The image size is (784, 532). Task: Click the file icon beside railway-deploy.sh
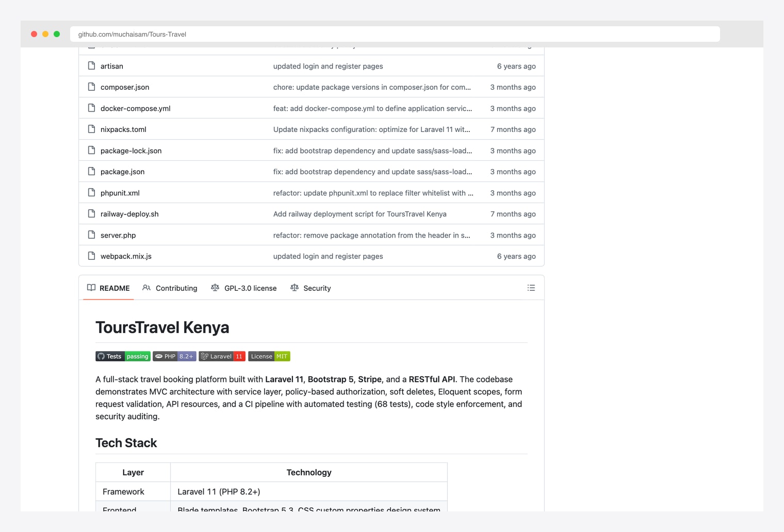tap(91, 213)
